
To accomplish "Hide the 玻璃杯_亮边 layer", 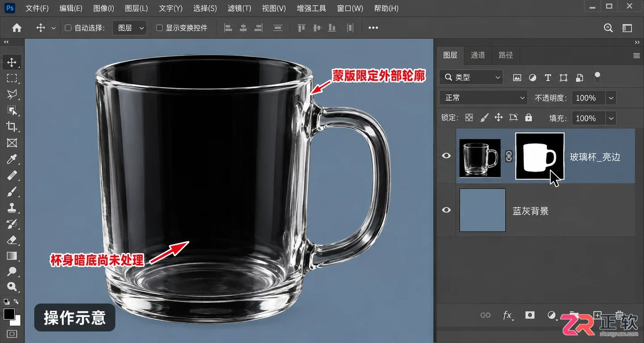I will point(446,156).
